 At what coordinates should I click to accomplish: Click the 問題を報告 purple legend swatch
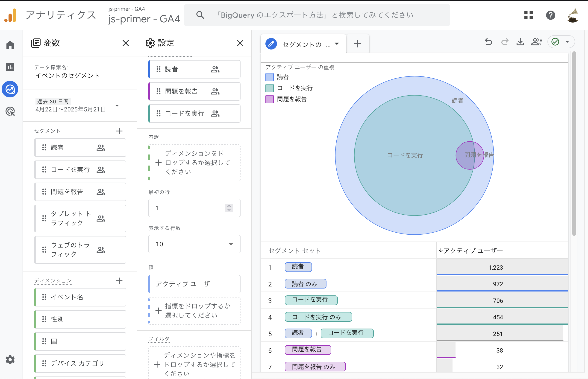click(270, 99)
